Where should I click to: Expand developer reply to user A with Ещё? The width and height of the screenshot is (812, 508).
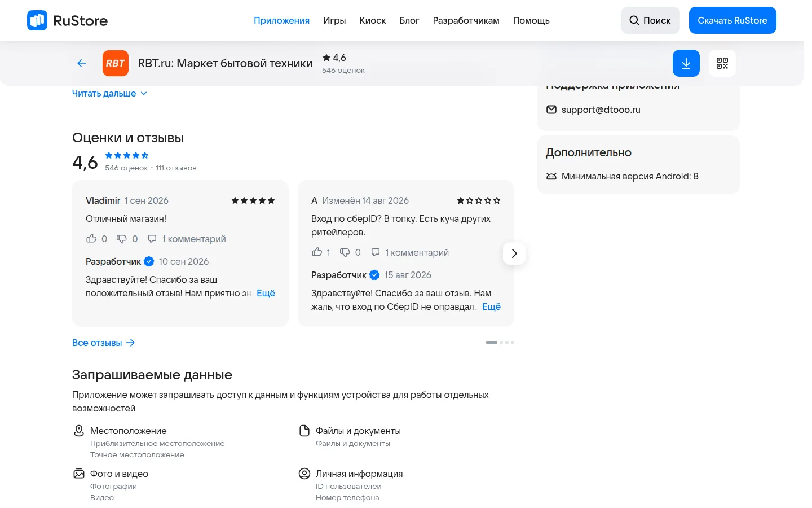coord(491,306)
